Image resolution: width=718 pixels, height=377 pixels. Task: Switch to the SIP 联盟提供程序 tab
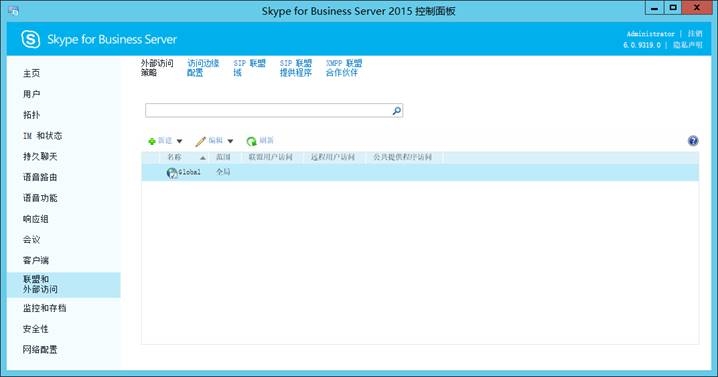point(296,68)
